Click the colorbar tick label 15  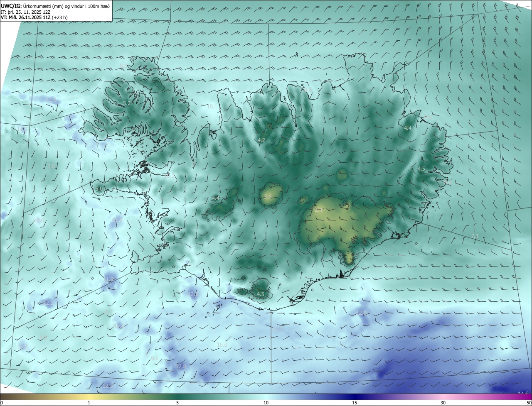355,403
